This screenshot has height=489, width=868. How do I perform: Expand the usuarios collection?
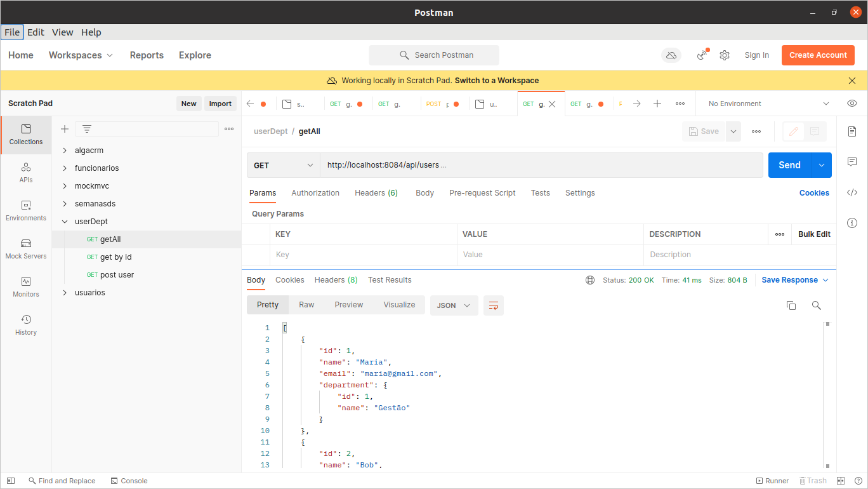tap(65, 293)
